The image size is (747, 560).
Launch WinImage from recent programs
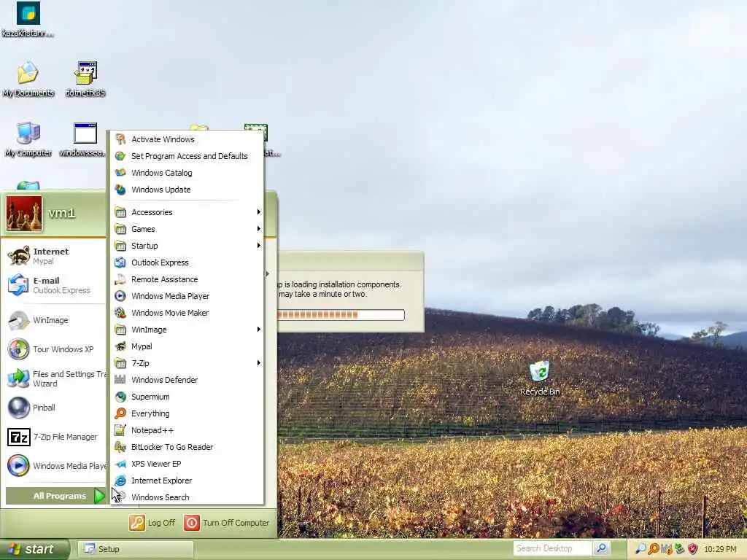pos(55,320)
